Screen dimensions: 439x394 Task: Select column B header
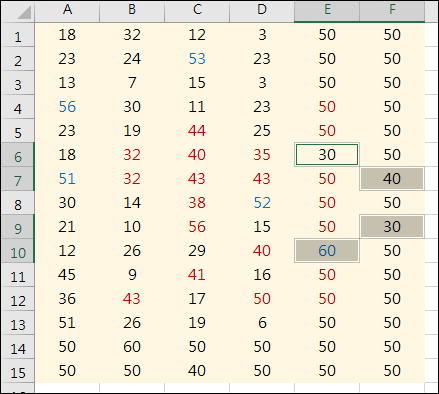[x=132, y=11]
